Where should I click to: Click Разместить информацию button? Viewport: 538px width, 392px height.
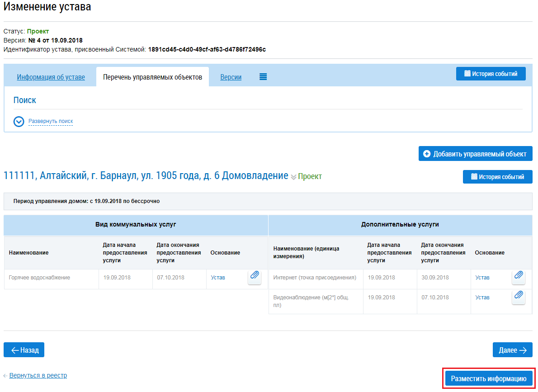[489, 379]
